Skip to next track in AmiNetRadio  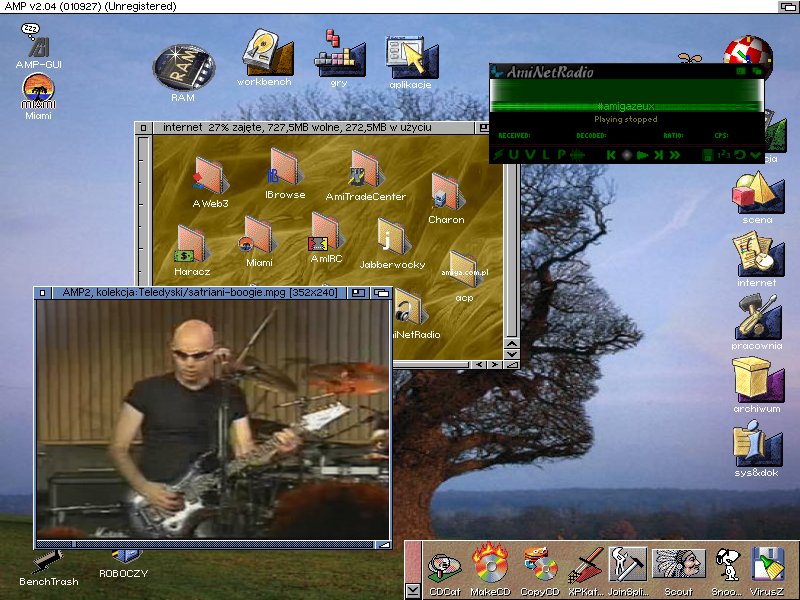(659, 155)
